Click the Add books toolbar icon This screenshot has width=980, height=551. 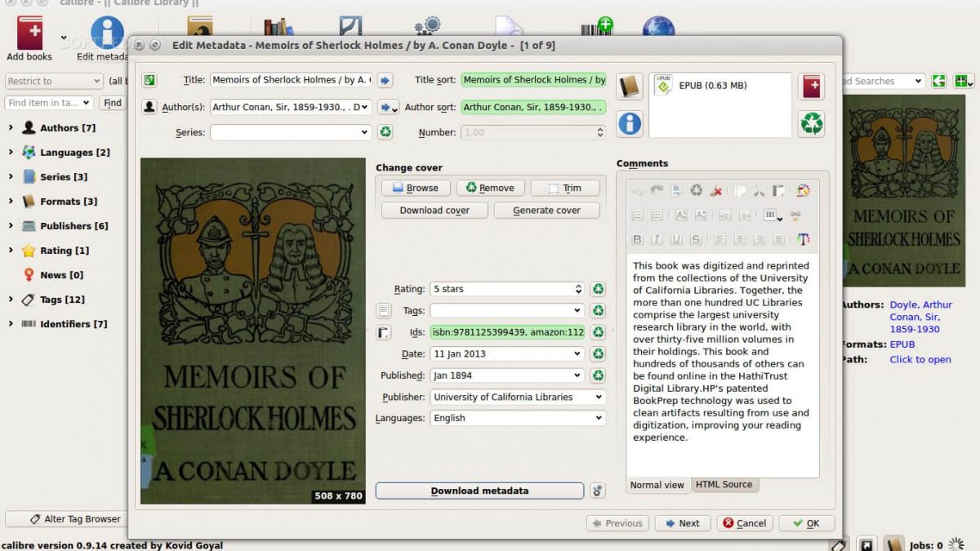29,33
